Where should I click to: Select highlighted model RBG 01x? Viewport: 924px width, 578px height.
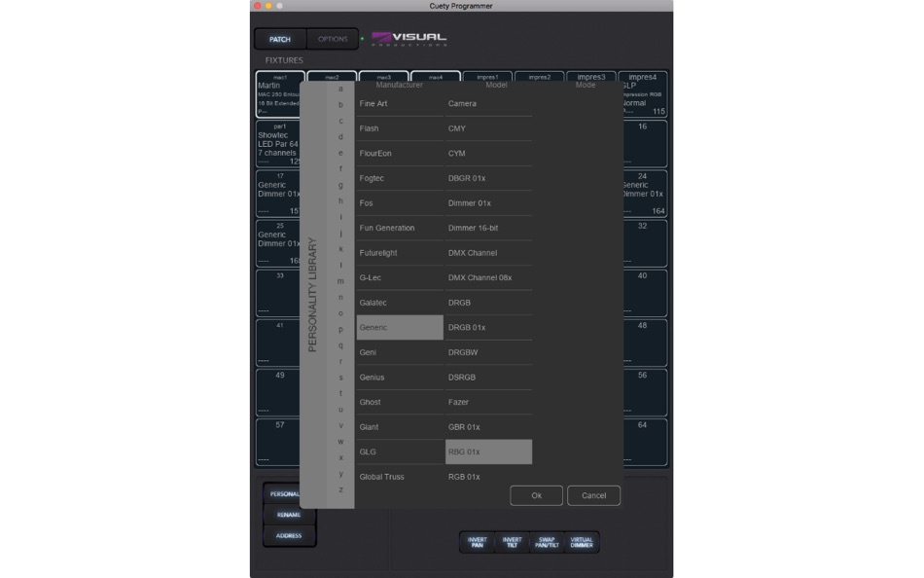[x=488, y=452]
